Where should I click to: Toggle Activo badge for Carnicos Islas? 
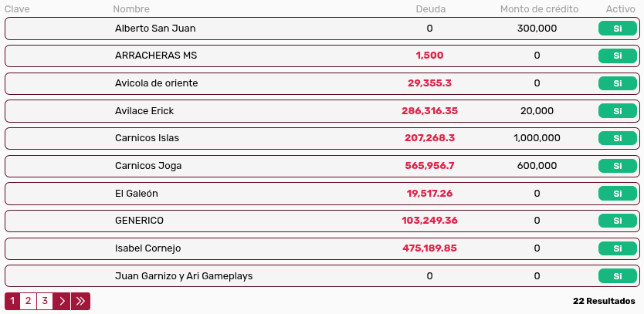coord(617,138)
